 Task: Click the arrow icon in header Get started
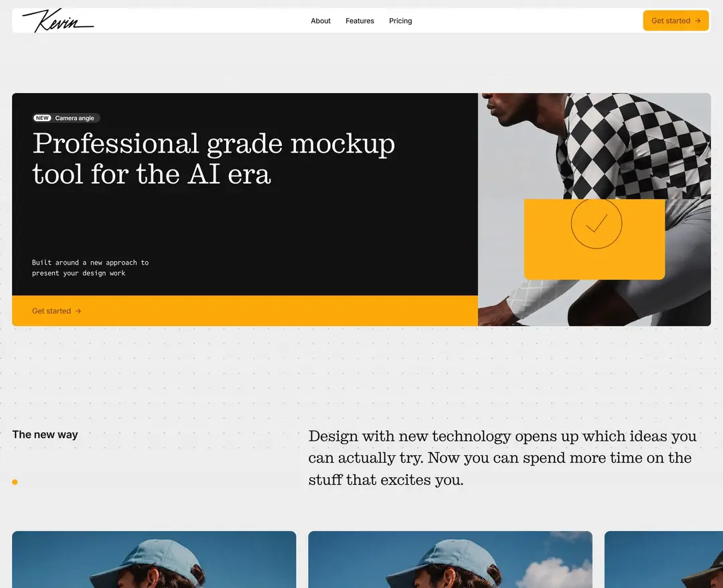[x=698, y=21]
